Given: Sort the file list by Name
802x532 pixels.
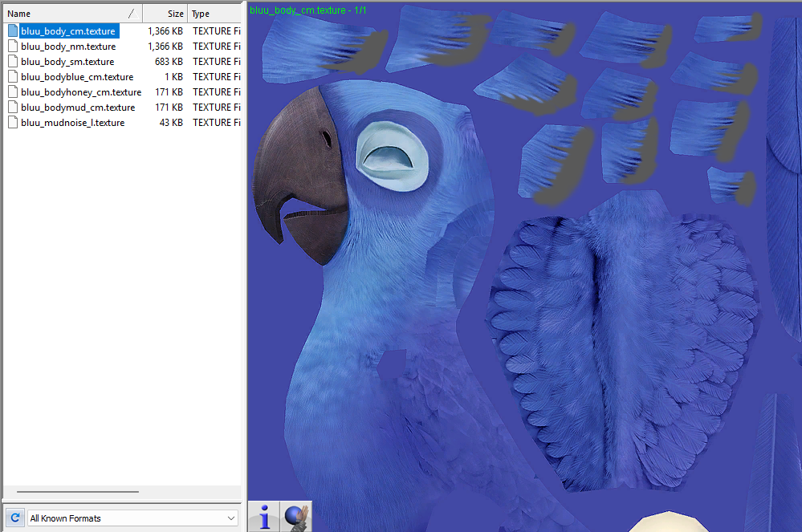Looking at the screenshot, I should (72, 14).
